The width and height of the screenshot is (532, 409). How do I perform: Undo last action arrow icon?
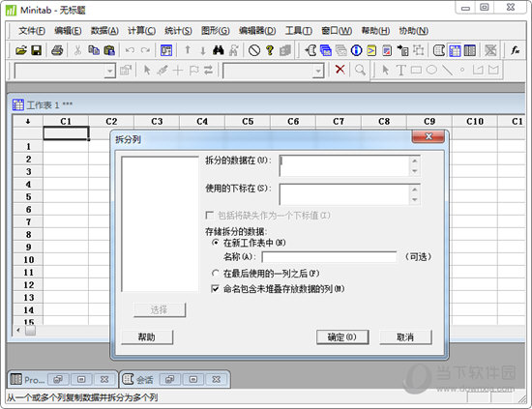pyautogui.click(x=130, y=50)
